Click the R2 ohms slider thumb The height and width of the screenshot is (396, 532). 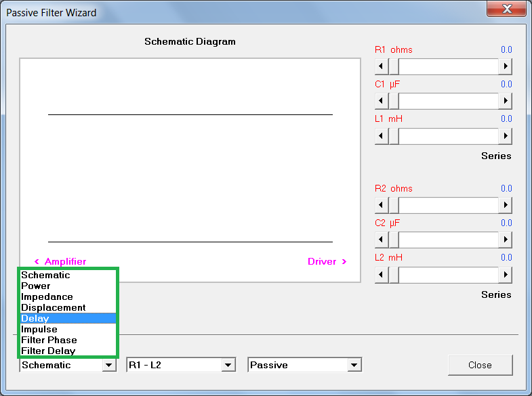394,205
